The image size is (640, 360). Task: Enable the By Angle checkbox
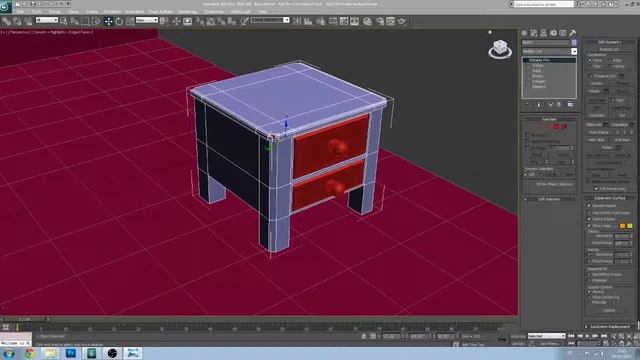[x=527, y=147]
